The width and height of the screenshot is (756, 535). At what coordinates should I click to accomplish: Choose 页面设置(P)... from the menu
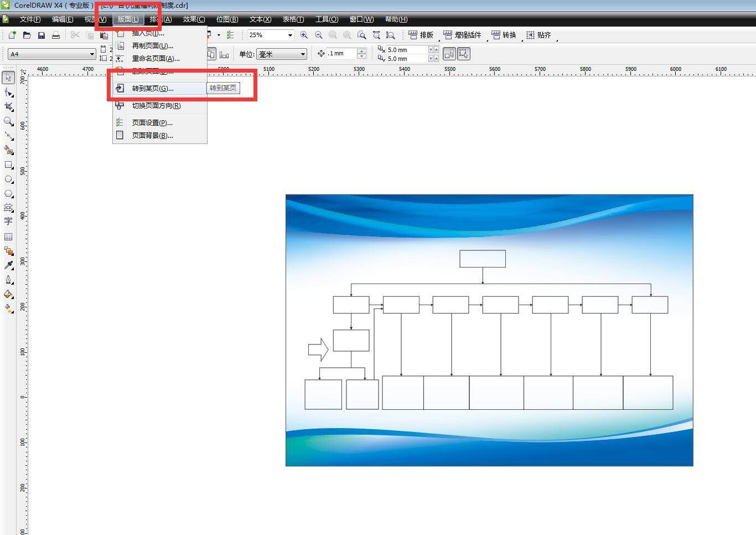pos(160,123)
